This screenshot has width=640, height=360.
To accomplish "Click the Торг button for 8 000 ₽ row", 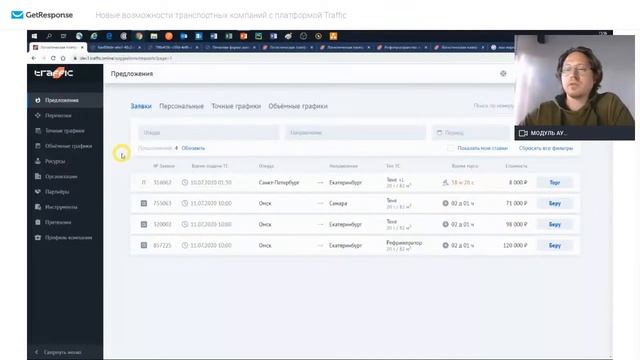I will [555, 182].
